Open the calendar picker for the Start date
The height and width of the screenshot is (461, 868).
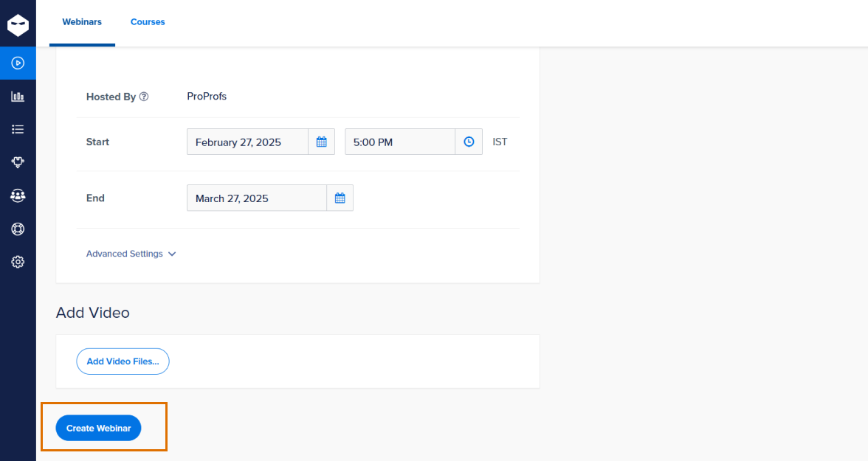321,142
